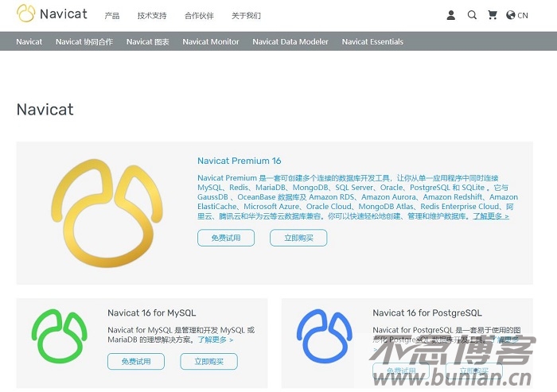Click 了解更多 in the MySQL card
This screenshot has width=557, height=392.
pyautogui.click(x=216, y=340)
